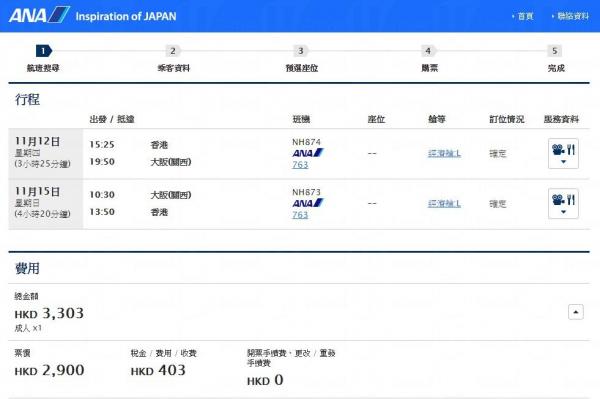
Task: Open the 聯絡資料 contact link
Action: tap(573, 16)
